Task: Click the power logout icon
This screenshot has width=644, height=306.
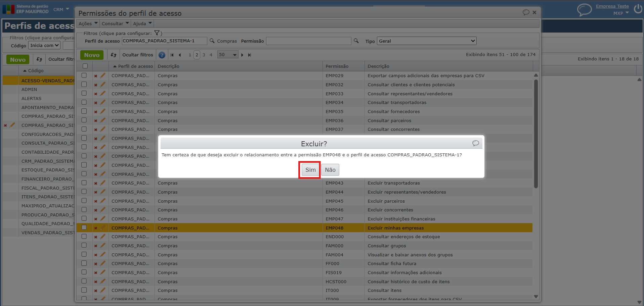Action: (x=638, y=9)
